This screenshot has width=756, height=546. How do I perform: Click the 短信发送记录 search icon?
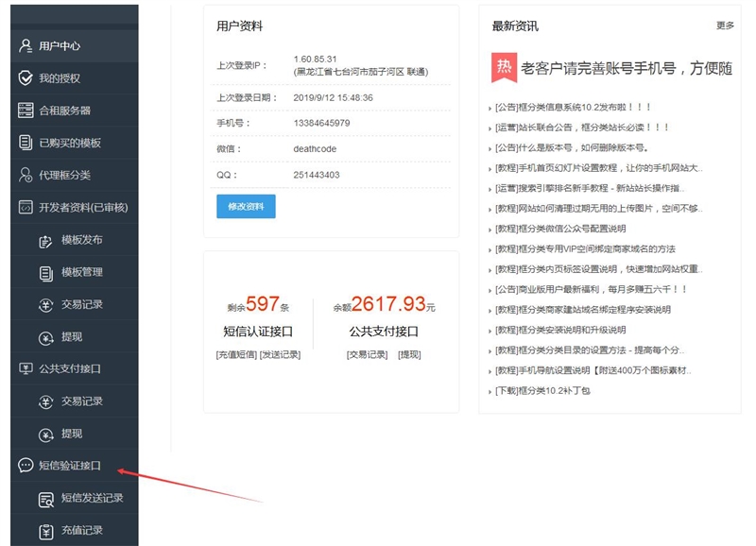45,498
